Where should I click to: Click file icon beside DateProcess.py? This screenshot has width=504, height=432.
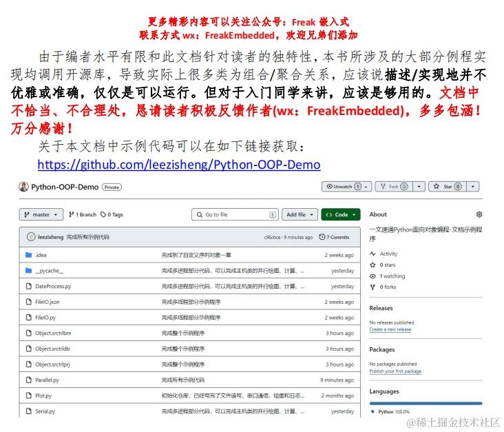click(x=29, y=286)
